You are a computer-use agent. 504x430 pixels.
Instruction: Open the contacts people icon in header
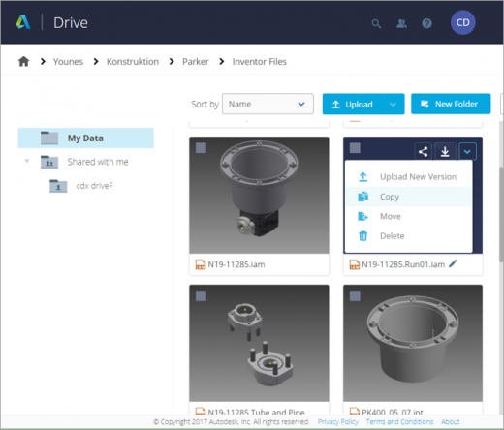pyautogui.click(x=401, y=23)
